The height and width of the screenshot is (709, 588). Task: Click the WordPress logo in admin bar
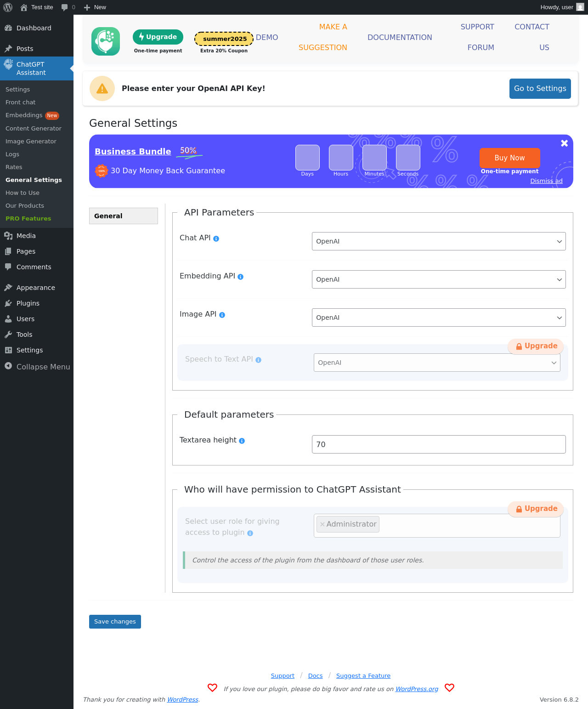8,7
